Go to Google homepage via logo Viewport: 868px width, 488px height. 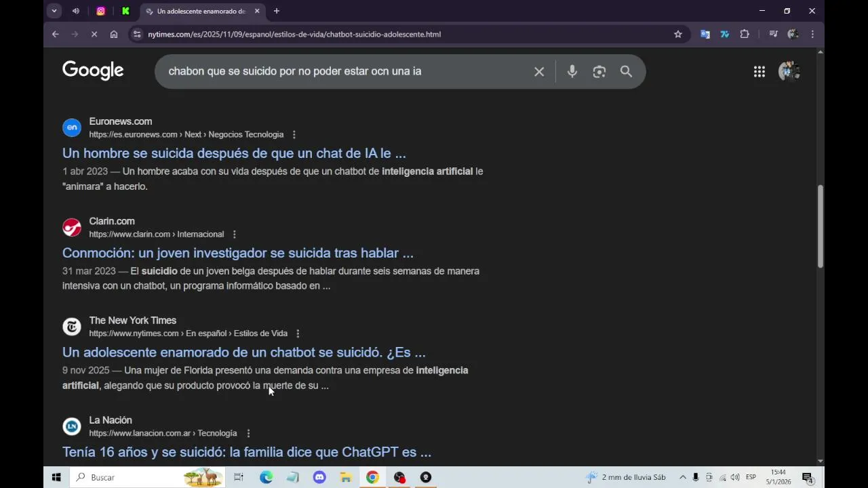[93, 70]
